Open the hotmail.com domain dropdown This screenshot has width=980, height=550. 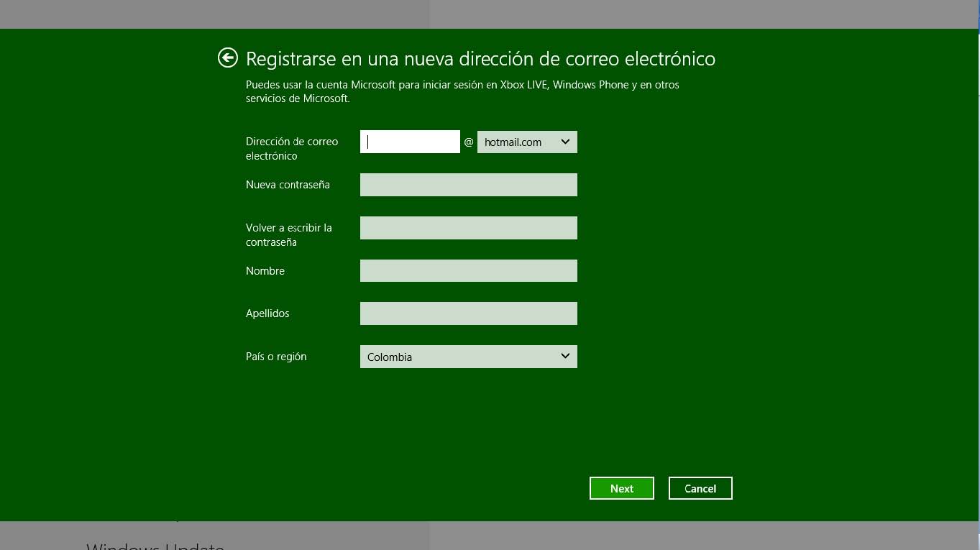coord(527,142)
